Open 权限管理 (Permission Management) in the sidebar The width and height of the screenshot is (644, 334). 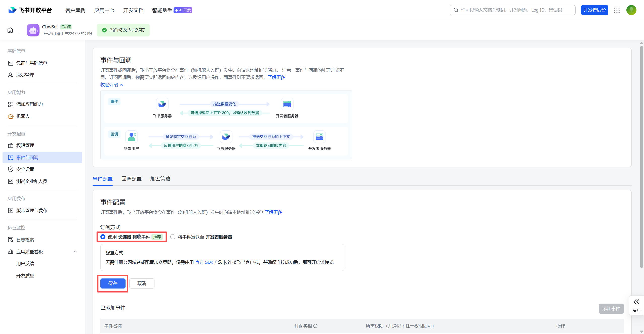[25, 146]
